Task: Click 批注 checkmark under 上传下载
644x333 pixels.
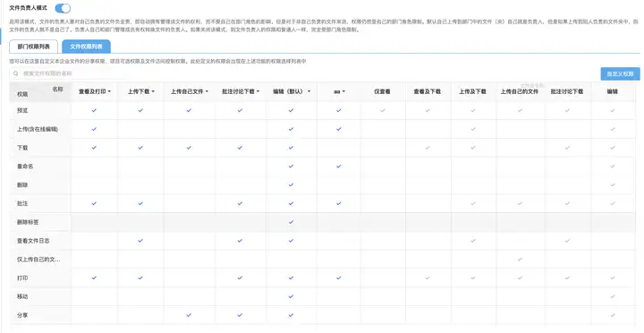Action: pos(140,203)
